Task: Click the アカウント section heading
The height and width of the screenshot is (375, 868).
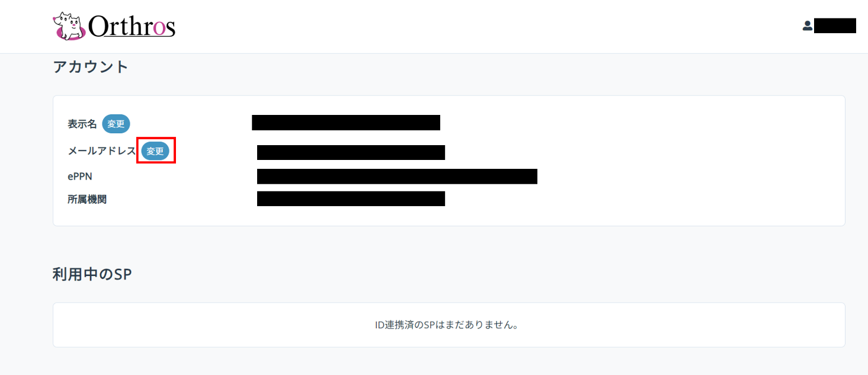Action: coord(91,66)
